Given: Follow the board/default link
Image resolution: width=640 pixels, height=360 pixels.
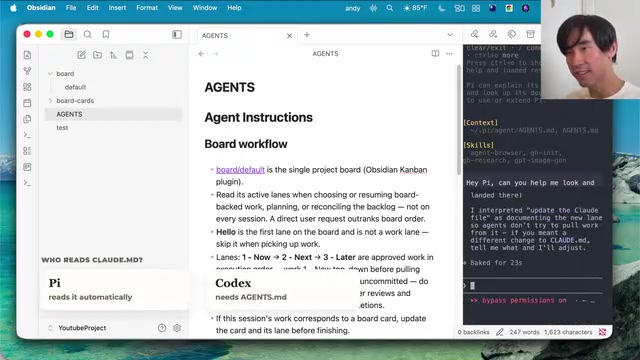Looking at the screenshot, I should tap(240, 170).
